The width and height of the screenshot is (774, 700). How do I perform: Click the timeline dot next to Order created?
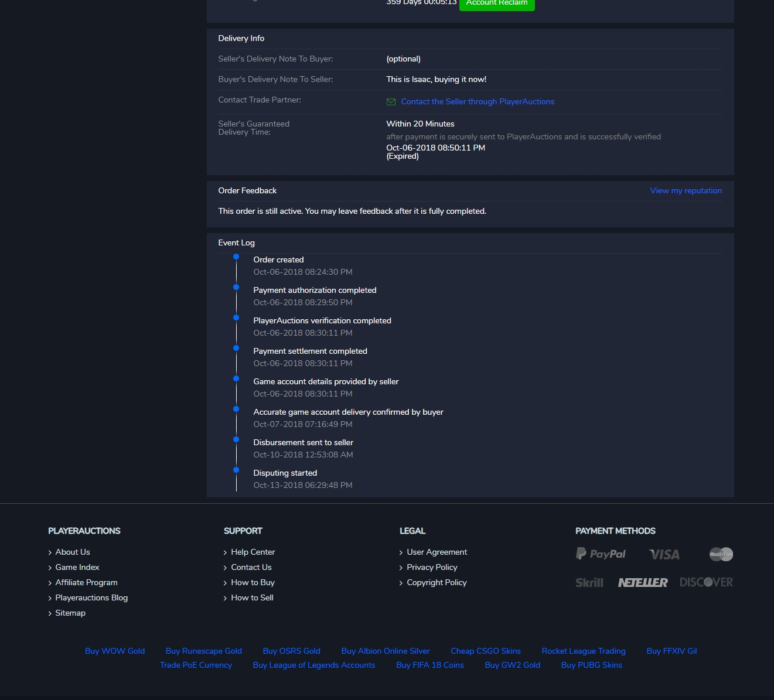[236, 257]
